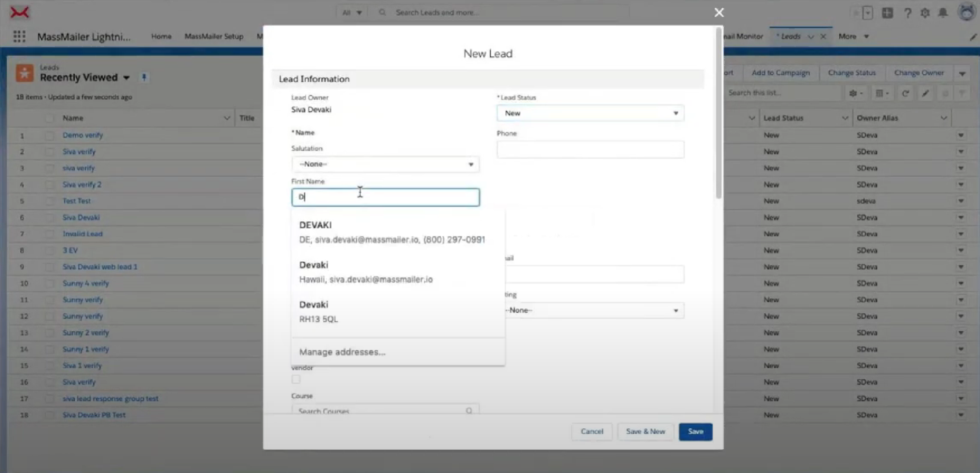The image size is (980, 473).
Task: Open the display as table icon
Action: pos(882,93)
